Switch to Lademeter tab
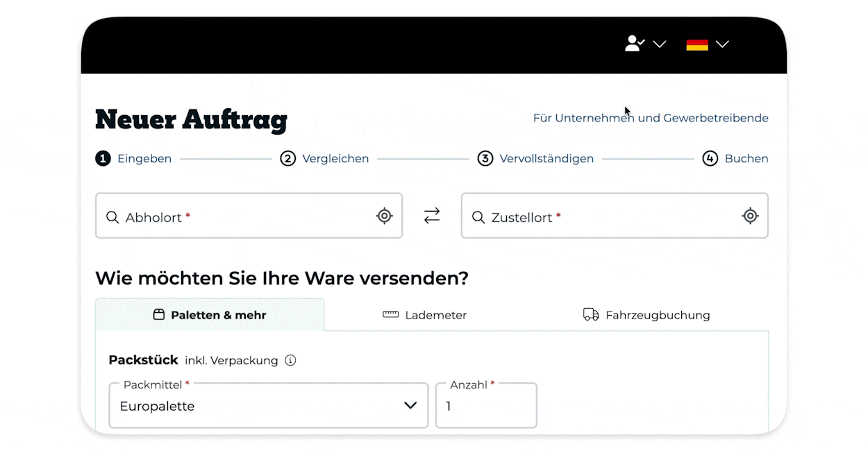This screenshot has width=868, height=451. tap(425, 314)
